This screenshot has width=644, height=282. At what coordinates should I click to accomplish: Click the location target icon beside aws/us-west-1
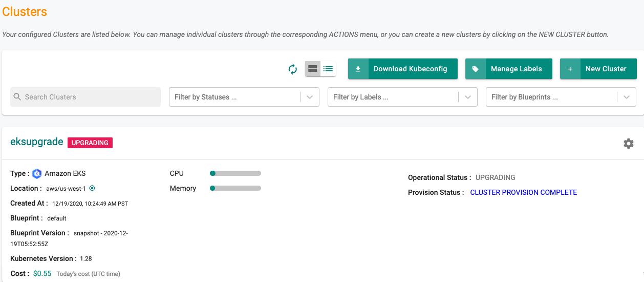pyautogui.click(x=92, y=188)
